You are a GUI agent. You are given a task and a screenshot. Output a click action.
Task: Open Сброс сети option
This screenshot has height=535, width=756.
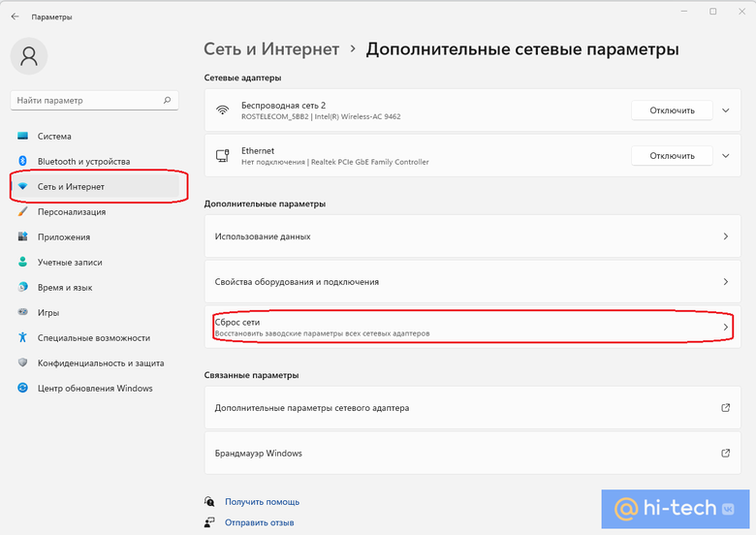click(473, 327)
